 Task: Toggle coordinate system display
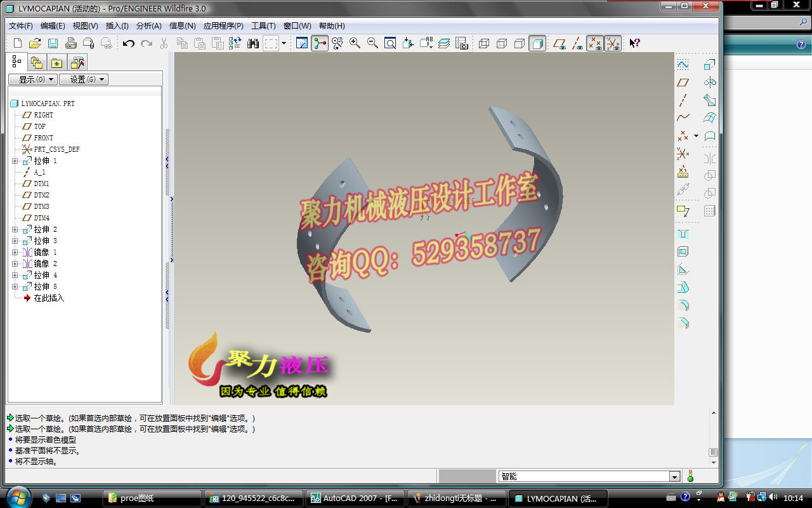point(613,43)
